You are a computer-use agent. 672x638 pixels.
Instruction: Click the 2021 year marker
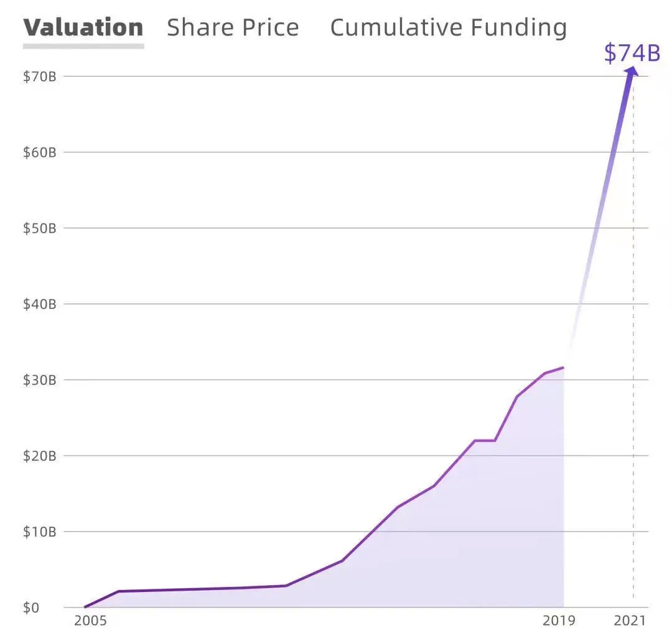click(x=628, y=621)
